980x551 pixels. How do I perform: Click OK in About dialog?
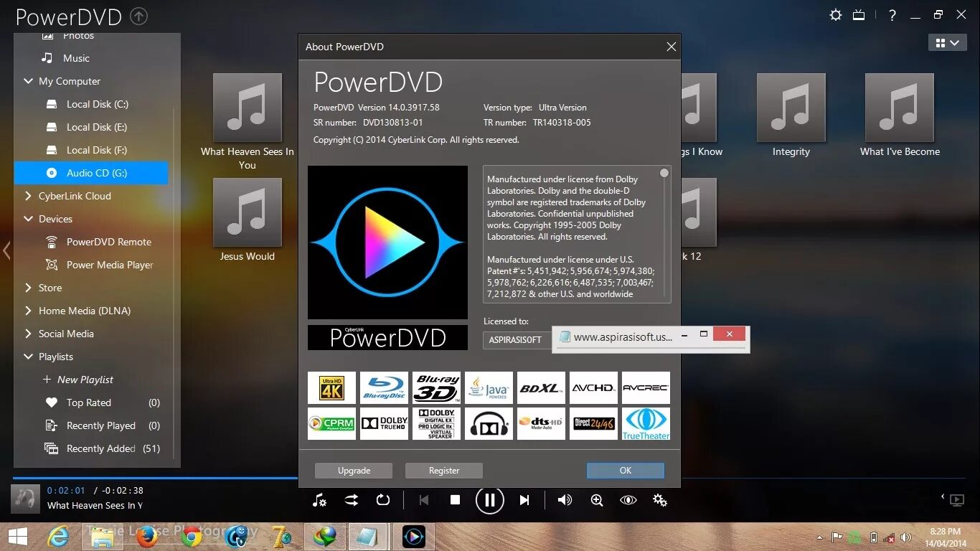[626, 471]
